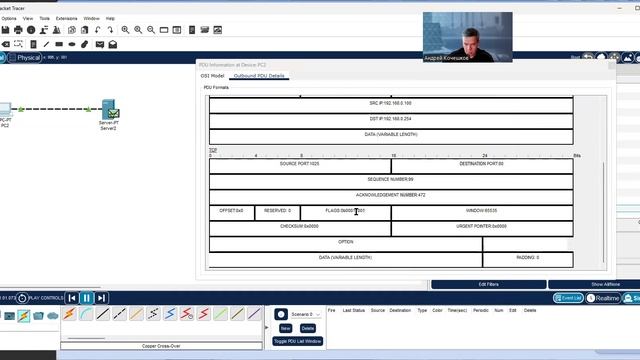This screenshot has height=360, width=640.
Task: Switch to the OSI Model tab
Action: [212, 76]
